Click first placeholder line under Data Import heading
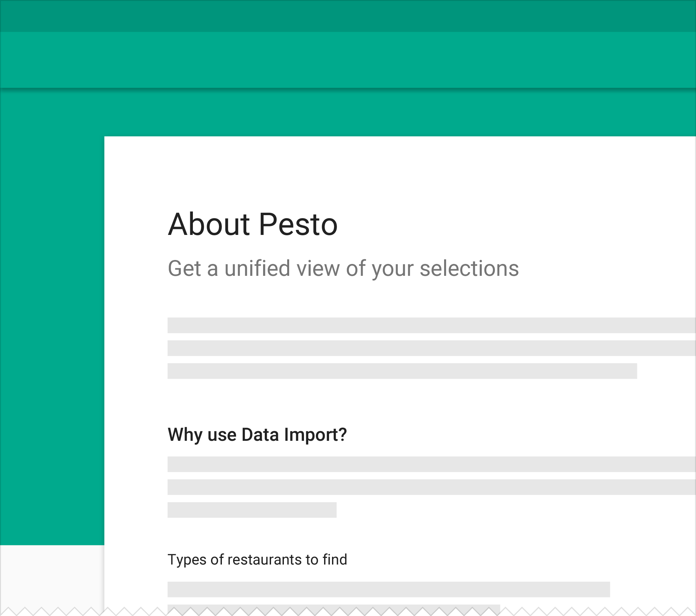Image resolution: width=696 pixels, height=616 pixels. pyautogui.click(x=432, y=464)
